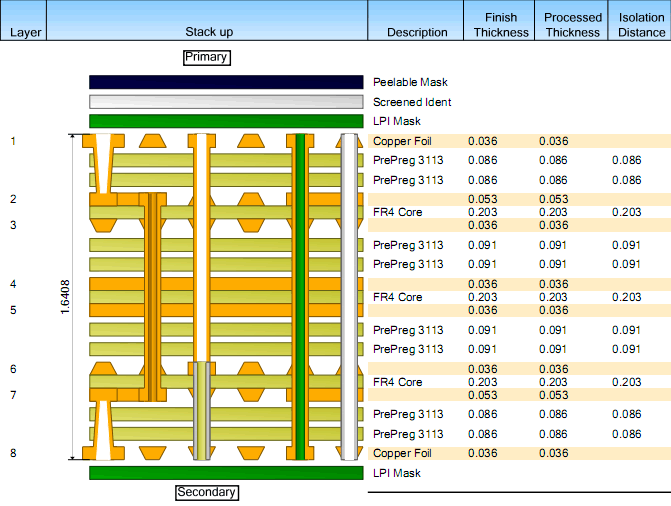Click layer 2 finish thickness value 0.053
Image resolution: width=671 pixels, height=506 pixels.
coord(482,199)
